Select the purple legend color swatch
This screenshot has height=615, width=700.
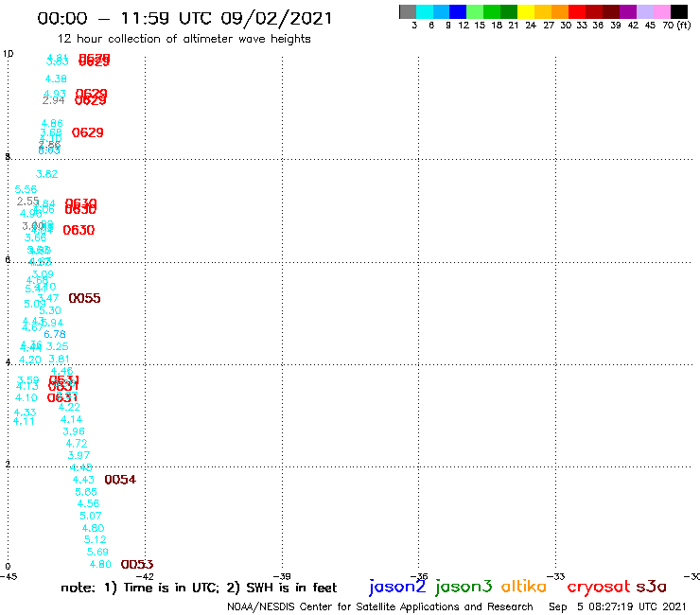628,11
